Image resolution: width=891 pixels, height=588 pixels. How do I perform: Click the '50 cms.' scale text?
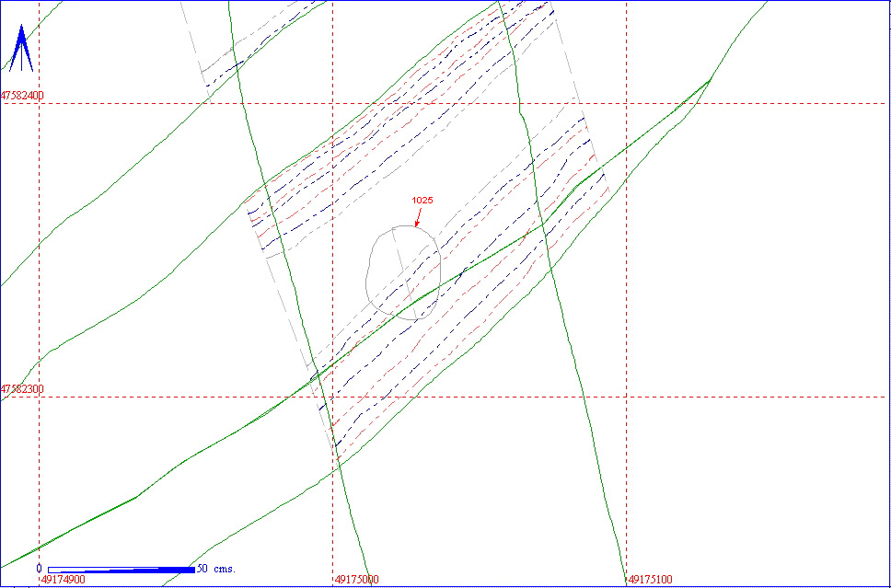pyautogui.click(x=216, y=568)
